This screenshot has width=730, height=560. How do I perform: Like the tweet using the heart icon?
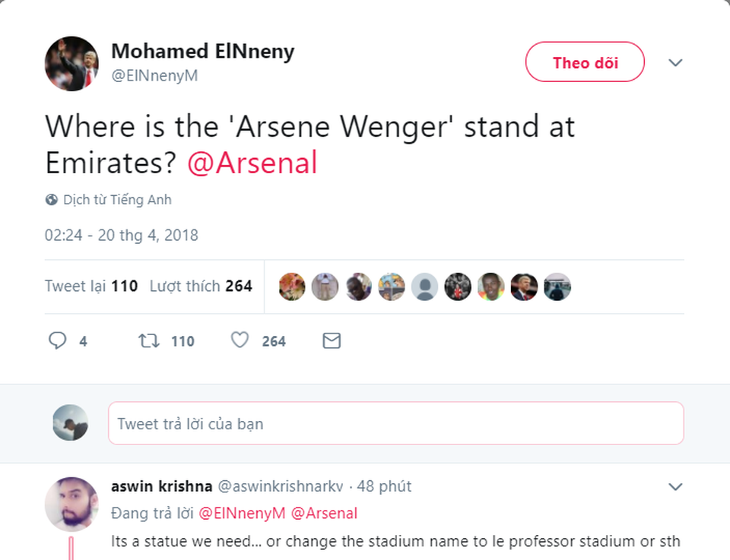click(239, 340)
